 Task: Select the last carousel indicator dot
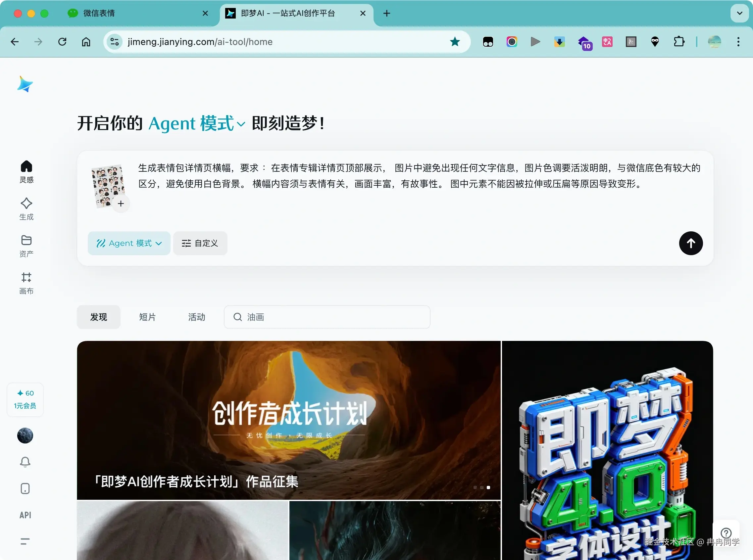[x=488, y=487]
